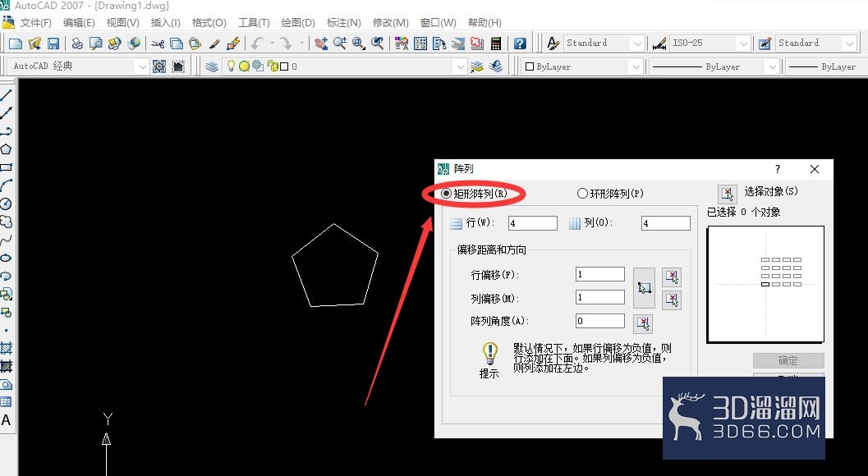Click the Undo arrow icon
868x476 pixels.
coord(257,43)
